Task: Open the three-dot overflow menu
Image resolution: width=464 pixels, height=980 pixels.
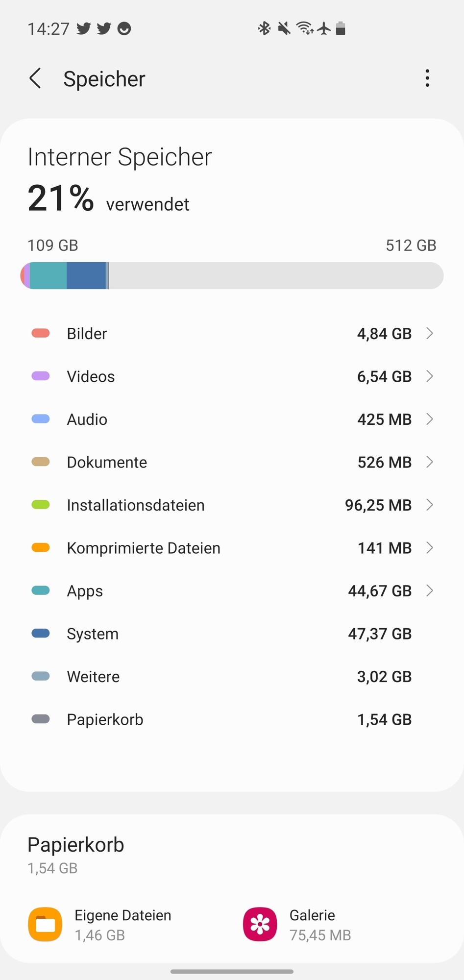Action: (x=427, y=78)
